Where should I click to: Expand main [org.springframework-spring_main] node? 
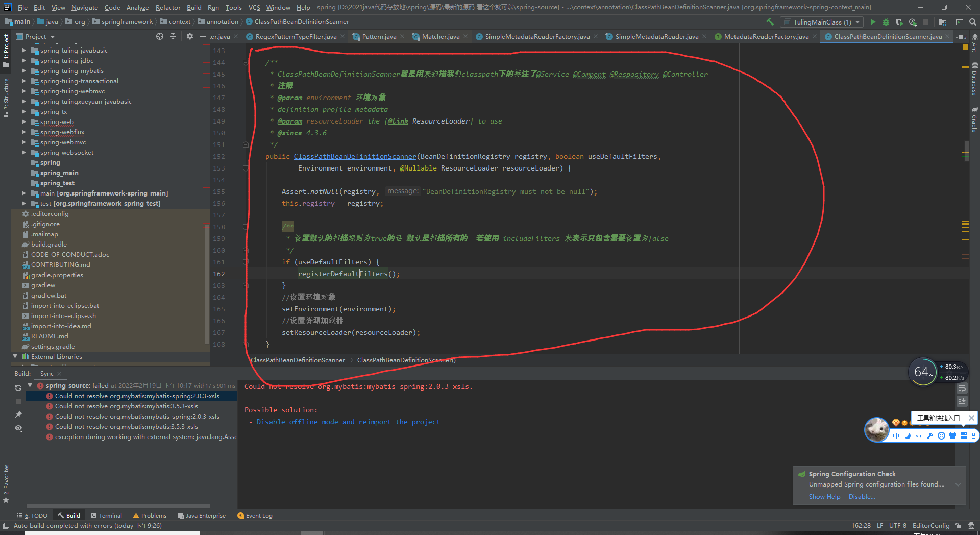click(x=23, y=193)
